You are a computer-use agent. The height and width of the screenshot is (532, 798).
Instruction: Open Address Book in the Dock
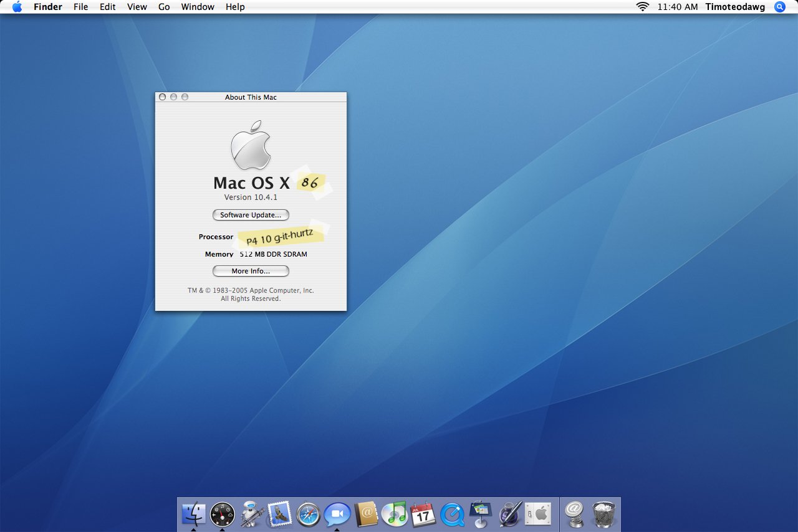coord(366,514)
